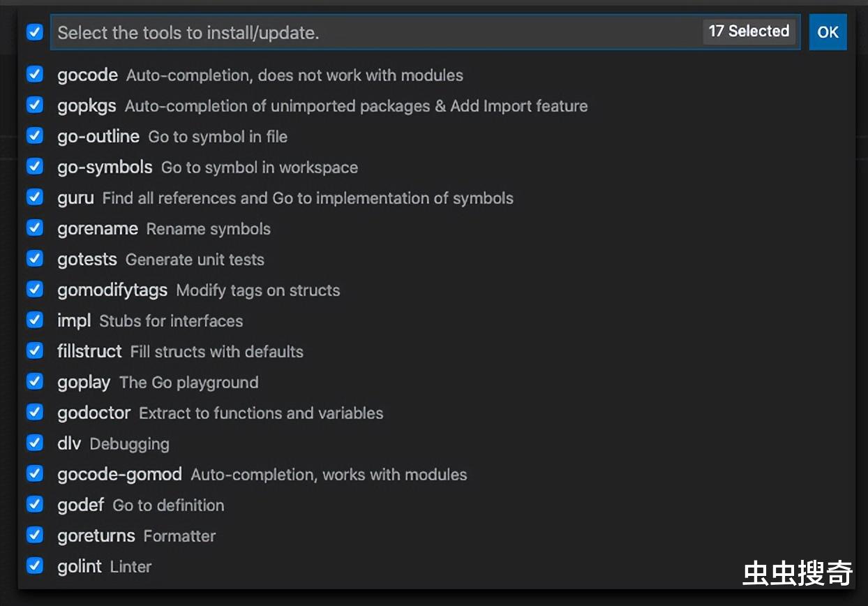
Task: Toggle the gocode-gomod checkbox
Action: pyautogui.click(x=35, y=473)
